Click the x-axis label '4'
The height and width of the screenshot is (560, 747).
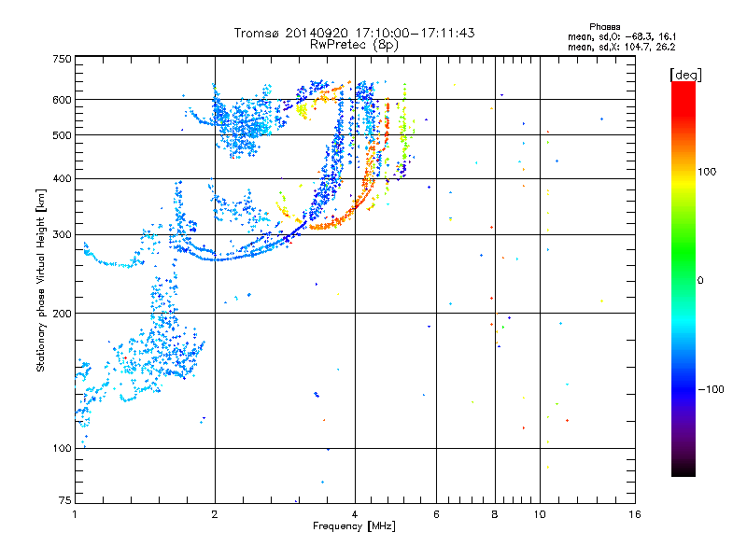pyautogui.click(x=355, y=514)
